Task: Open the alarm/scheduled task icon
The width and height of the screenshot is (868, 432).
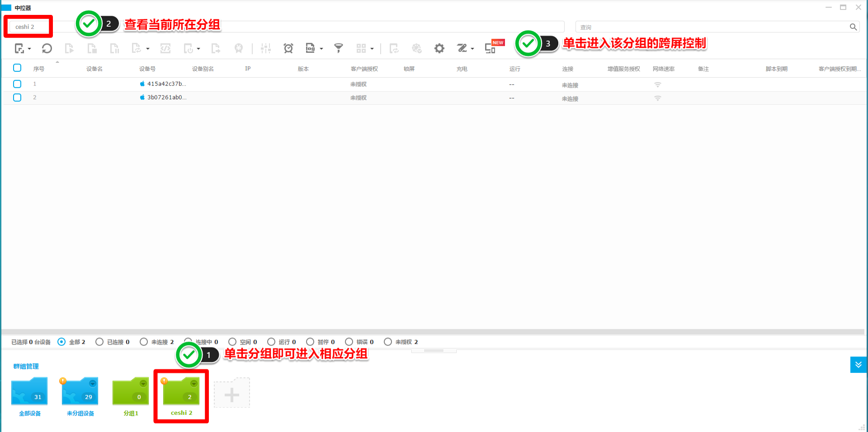Action: 288,48
